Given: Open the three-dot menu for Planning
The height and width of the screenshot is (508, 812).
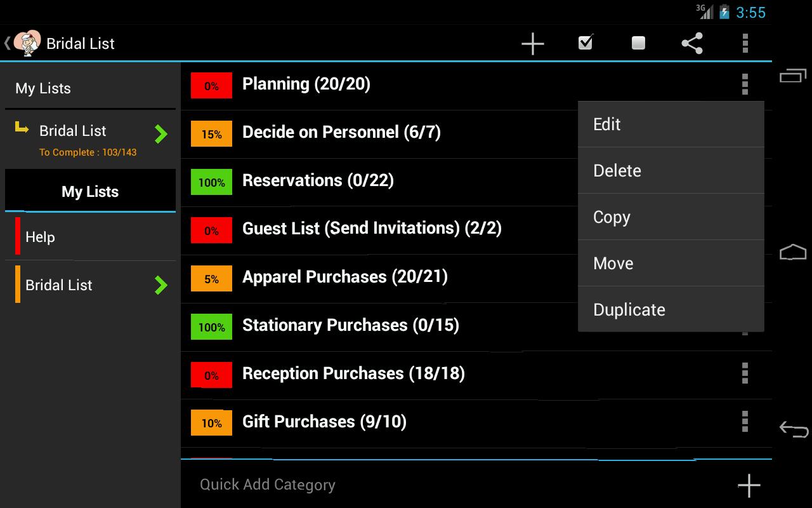Looking at the screenshot, I should (x=745, y=84).
